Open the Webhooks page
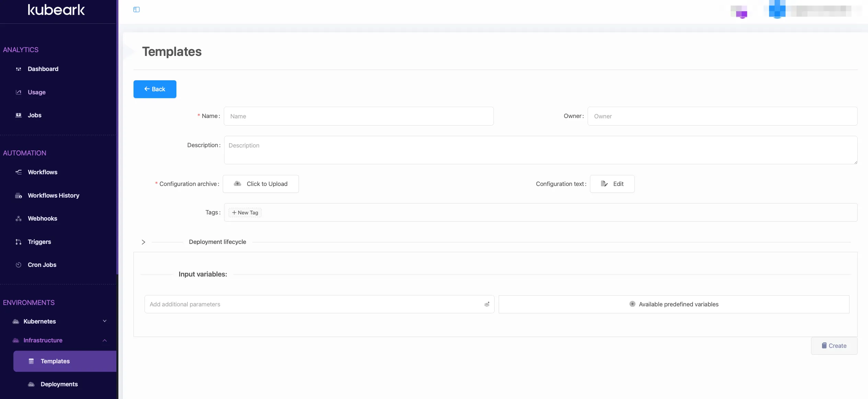The height and width of the screenshot is (399, 868). (43, 219)
